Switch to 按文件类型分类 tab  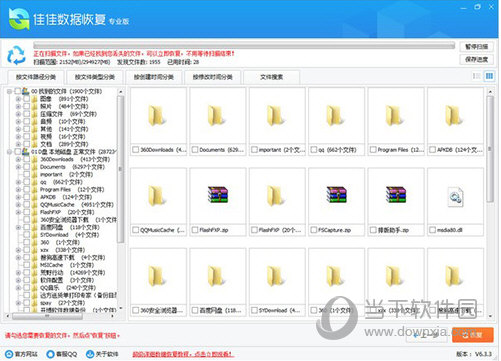click(95, 77)
